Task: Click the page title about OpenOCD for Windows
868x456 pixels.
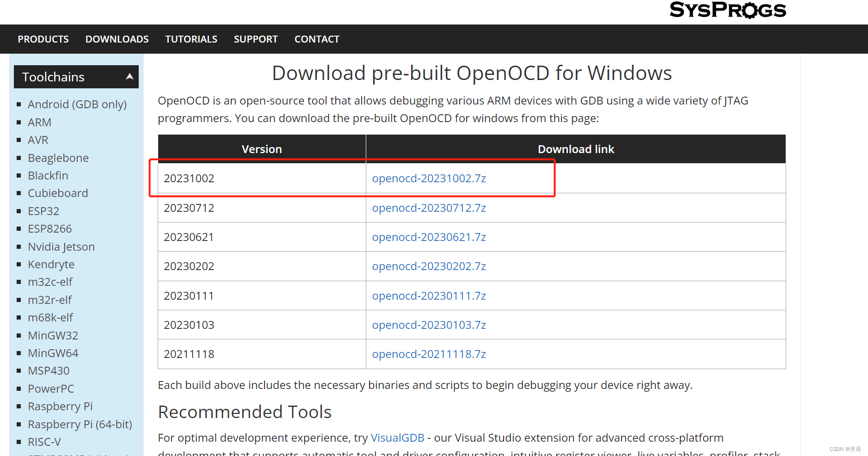Action: tap(472, 74)
